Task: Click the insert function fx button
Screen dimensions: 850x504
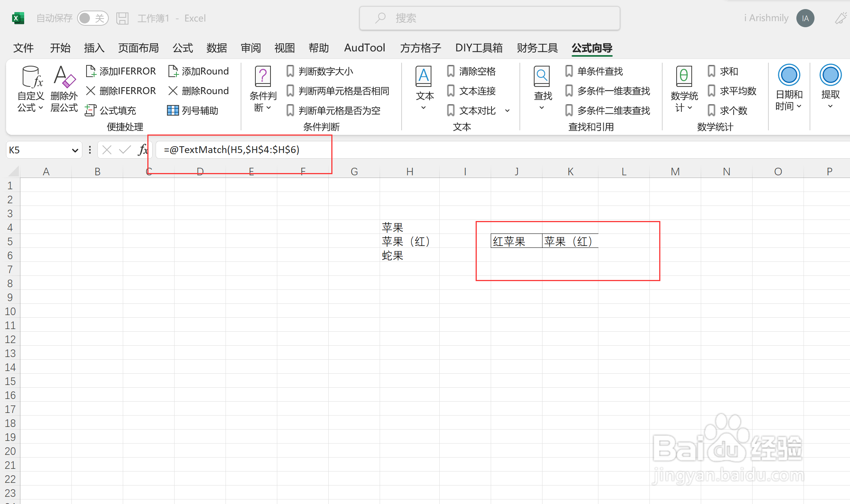Action: click(143, 150)
